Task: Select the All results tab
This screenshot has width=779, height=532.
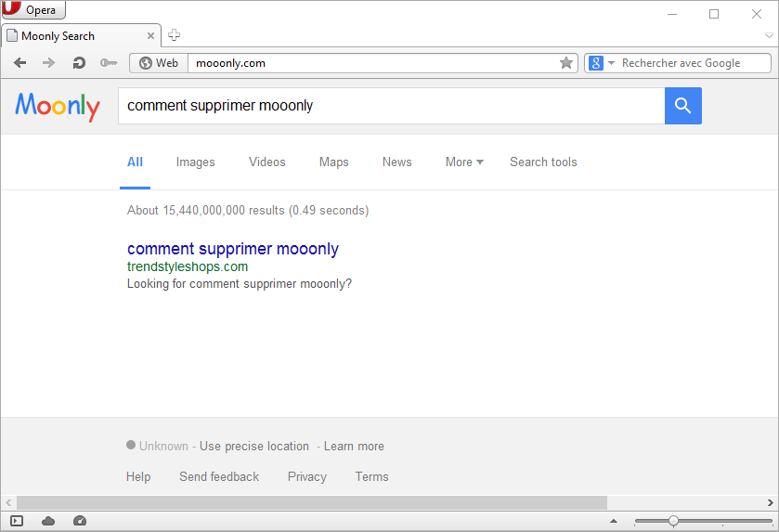Action: click(136, 162)
